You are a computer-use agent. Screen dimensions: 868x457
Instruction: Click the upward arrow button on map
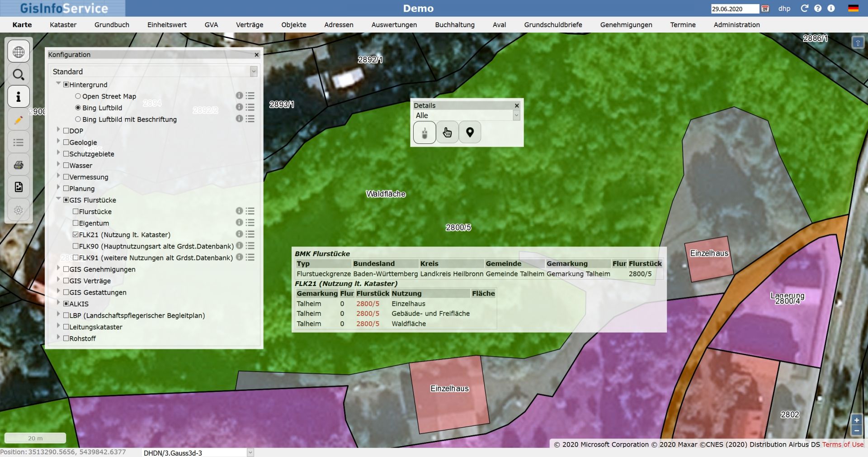point(858,43)
